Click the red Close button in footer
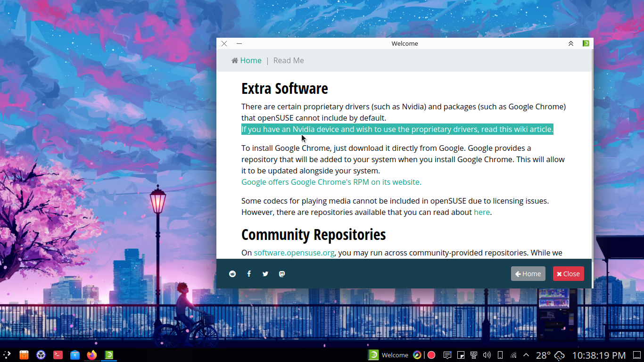 (569, 274)
